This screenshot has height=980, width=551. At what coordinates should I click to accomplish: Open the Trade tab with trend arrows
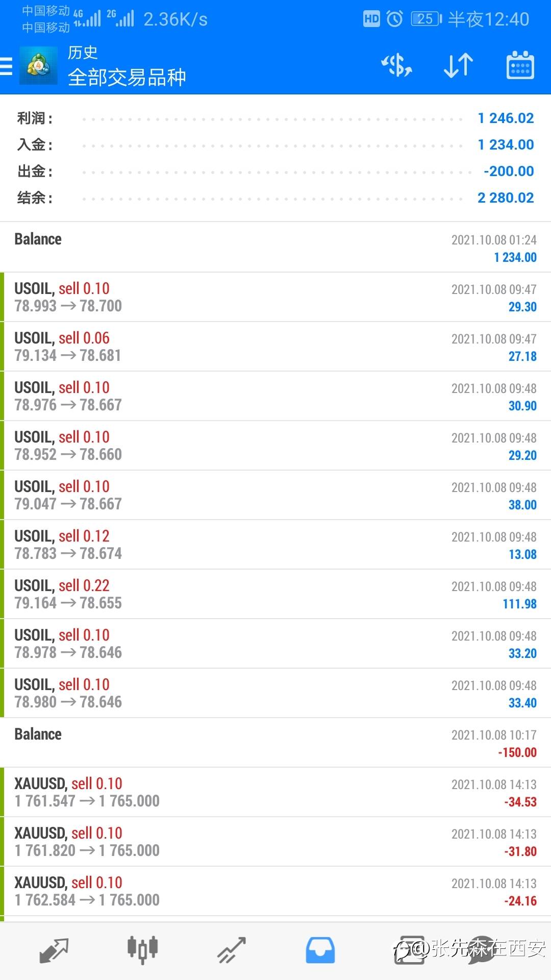click(232, 950)
